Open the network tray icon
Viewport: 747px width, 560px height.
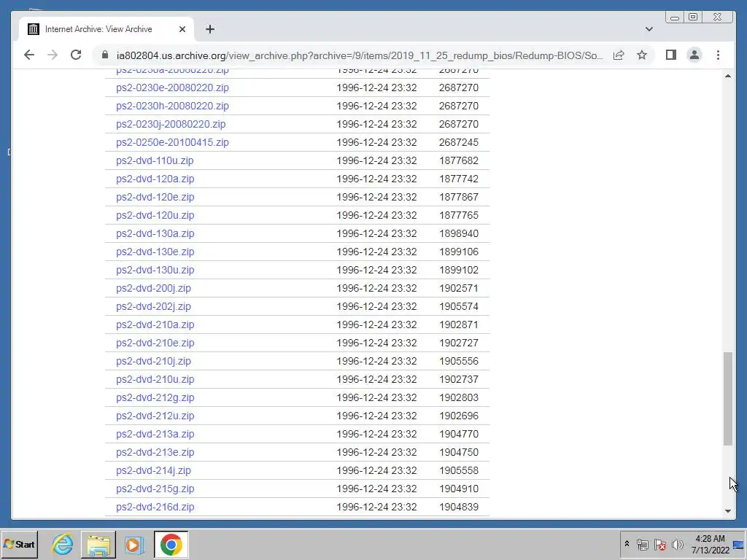(642, 544)
